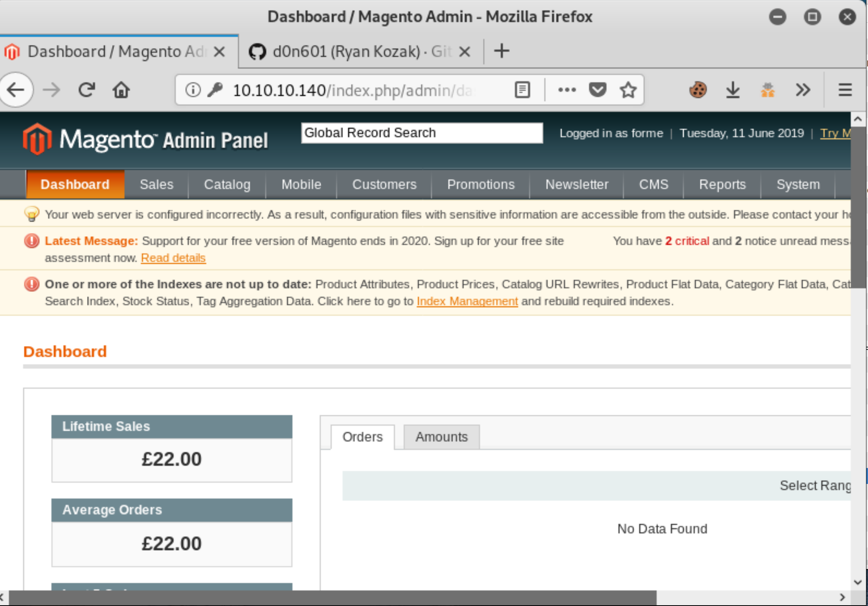Open a new browser tab
Viewport: 868px width, 606px height.
tap(502, 51)
